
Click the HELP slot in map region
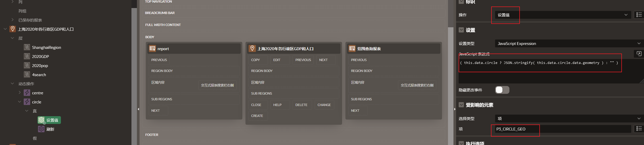[280, 105]
